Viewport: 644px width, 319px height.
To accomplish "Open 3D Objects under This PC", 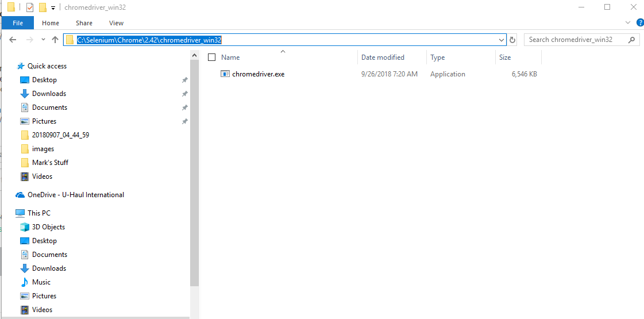I will tap(48, 227).
